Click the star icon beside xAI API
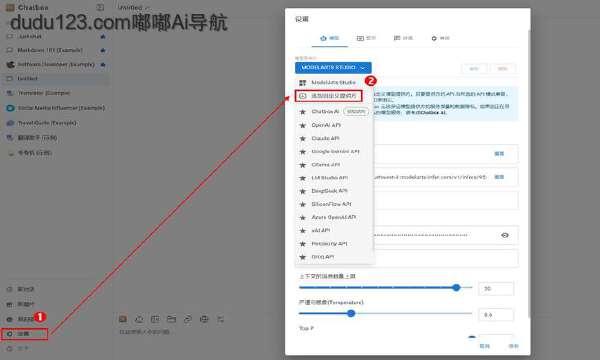 tap(303, 231)
